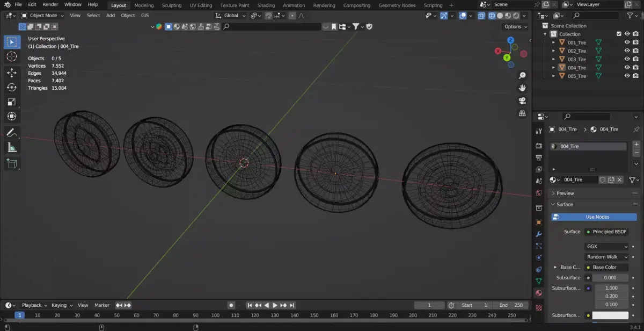Image resolution: width=644 pixels, height=331 pixels.
Task: Switch to Modeling workspace tab
Action: [x=144, y=5]
